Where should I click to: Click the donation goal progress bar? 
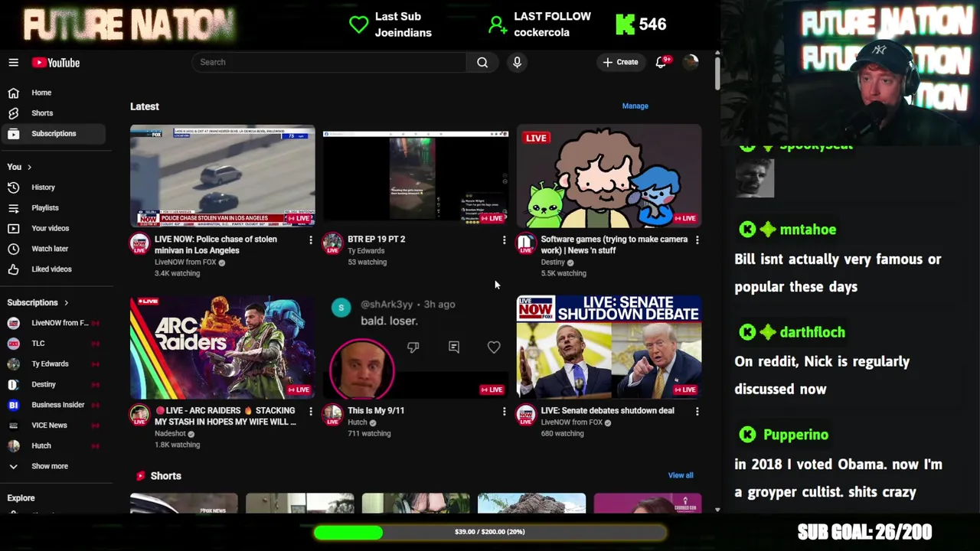coord(490,532)
